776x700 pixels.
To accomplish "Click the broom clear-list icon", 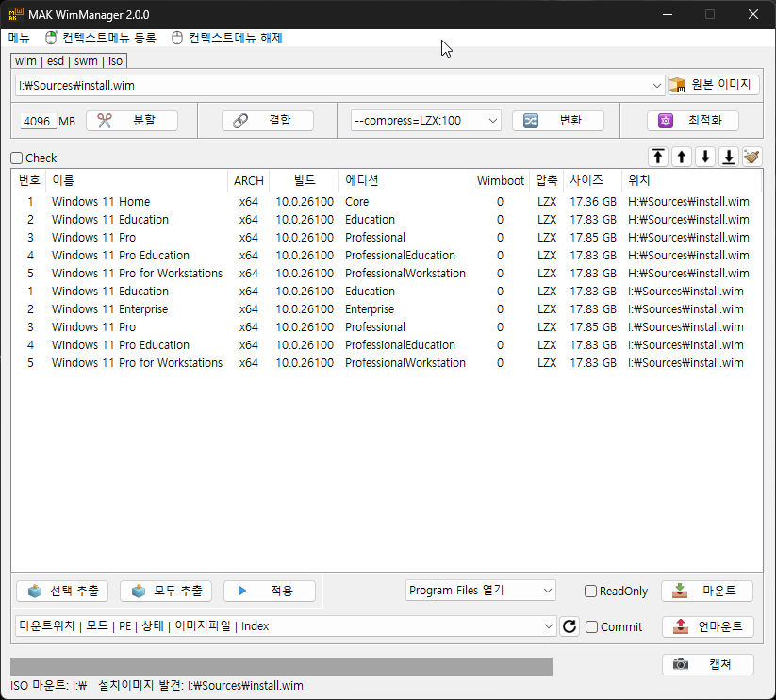I will tap(752, 158).
